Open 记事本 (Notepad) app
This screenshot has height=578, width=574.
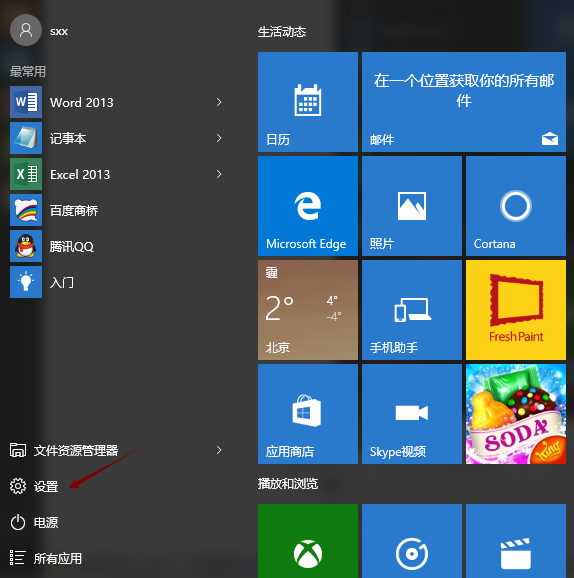tap(117, 138)
